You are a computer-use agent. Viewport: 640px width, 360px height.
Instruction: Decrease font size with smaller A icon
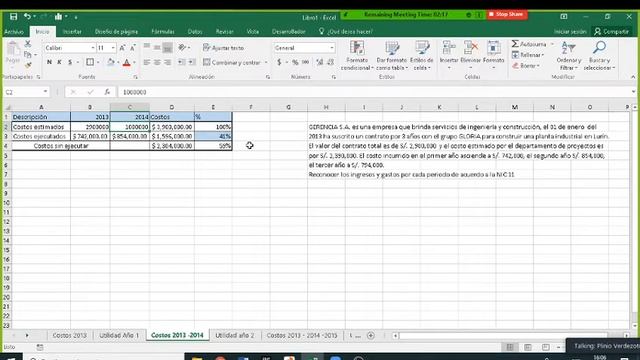pos(132,48)
